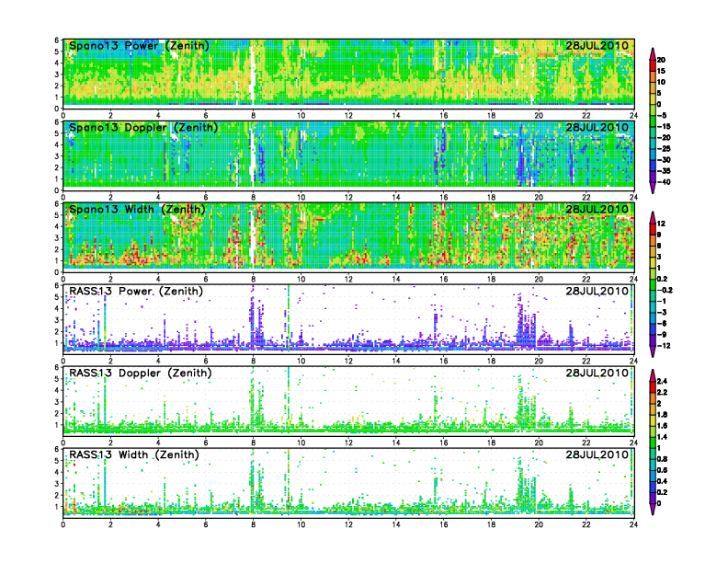Click the "-12" label on the middle colorbar
The image size is (728, 563).
(x=664, y=346)
